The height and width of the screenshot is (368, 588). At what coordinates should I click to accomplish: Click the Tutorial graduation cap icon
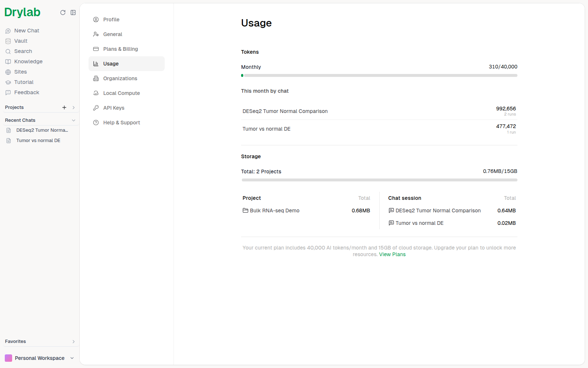[8, 82]
